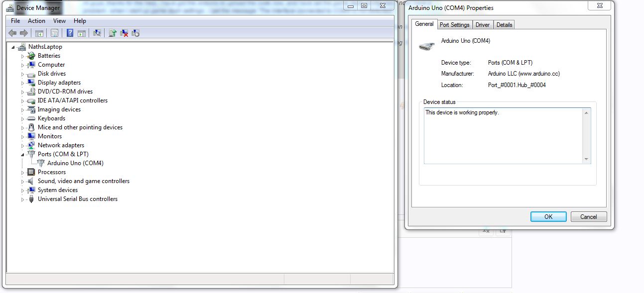The width and height of the screenshot is (644, 293).
Task: Select the Display adapters category icon
Action: (x=31, y=83)
